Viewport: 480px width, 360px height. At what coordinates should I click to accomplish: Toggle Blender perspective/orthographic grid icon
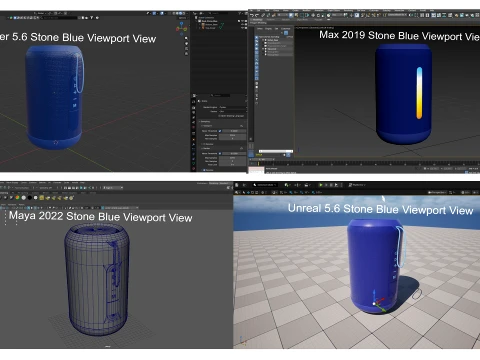(x=186, y=54)
